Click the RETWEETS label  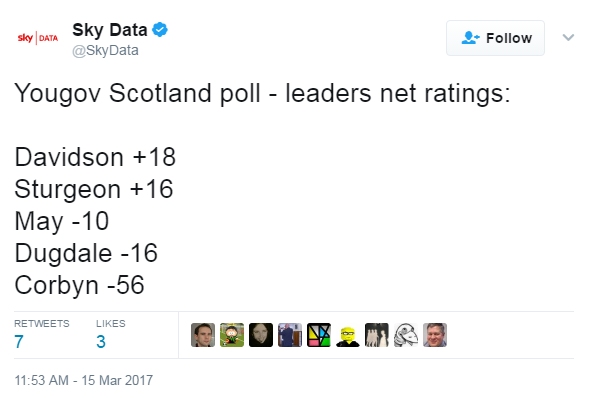[x=42, y=324]
